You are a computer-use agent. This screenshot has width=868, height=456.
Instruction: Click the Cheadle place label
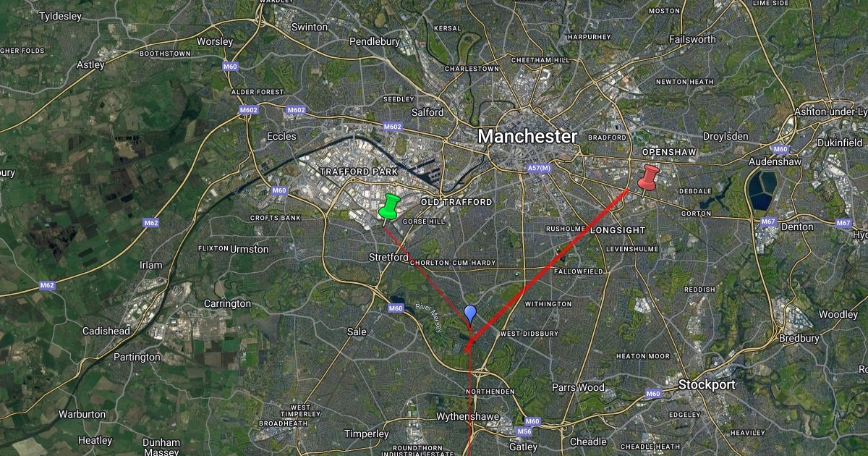point(588,442)
